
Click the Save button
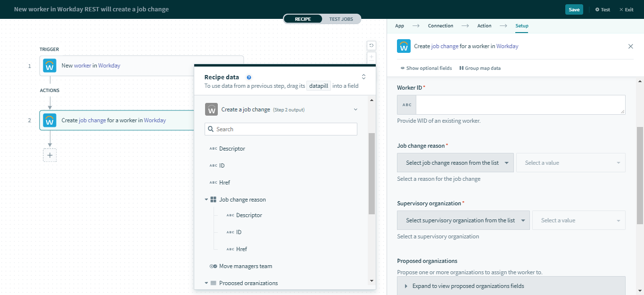pos(574,9)
